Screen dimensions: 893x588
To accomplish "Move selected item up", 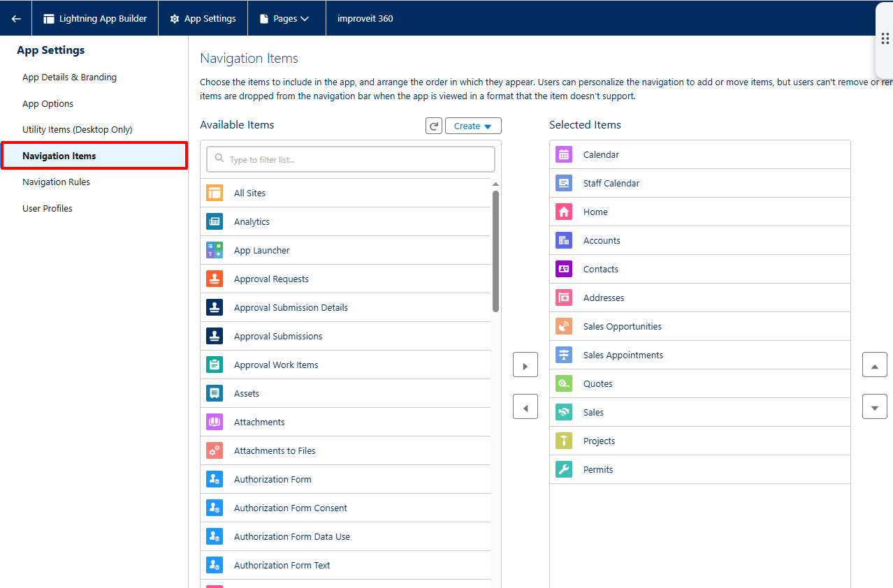I will [875, 365].
